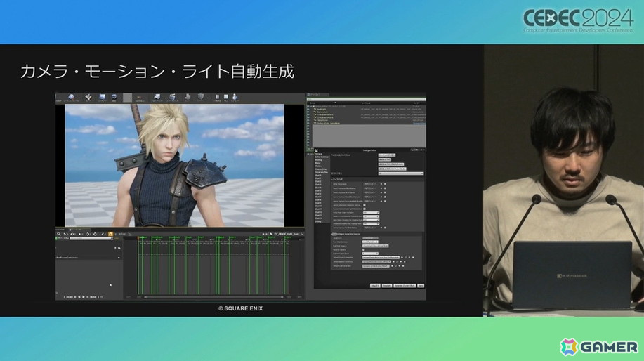Viewport: 644px width, 361px height.
Task: Select General in the dialogue editor sidebar
Action: tap(319, 154)
